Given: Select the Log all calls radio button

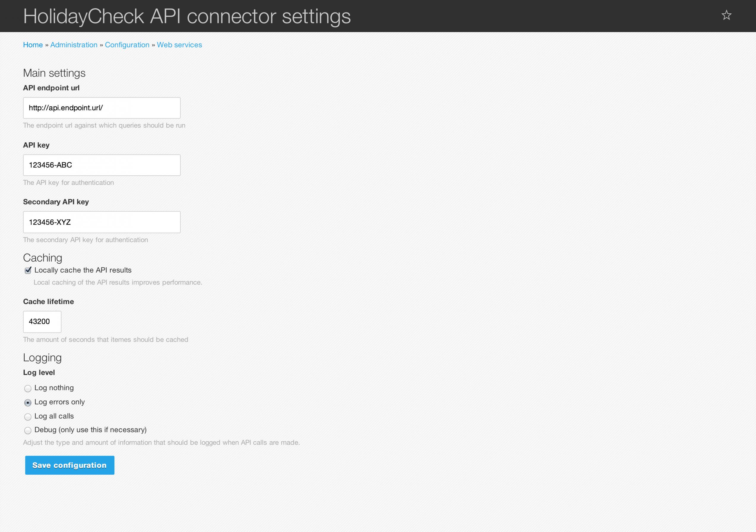Looking at the screenshot, I should click(28, 417).
